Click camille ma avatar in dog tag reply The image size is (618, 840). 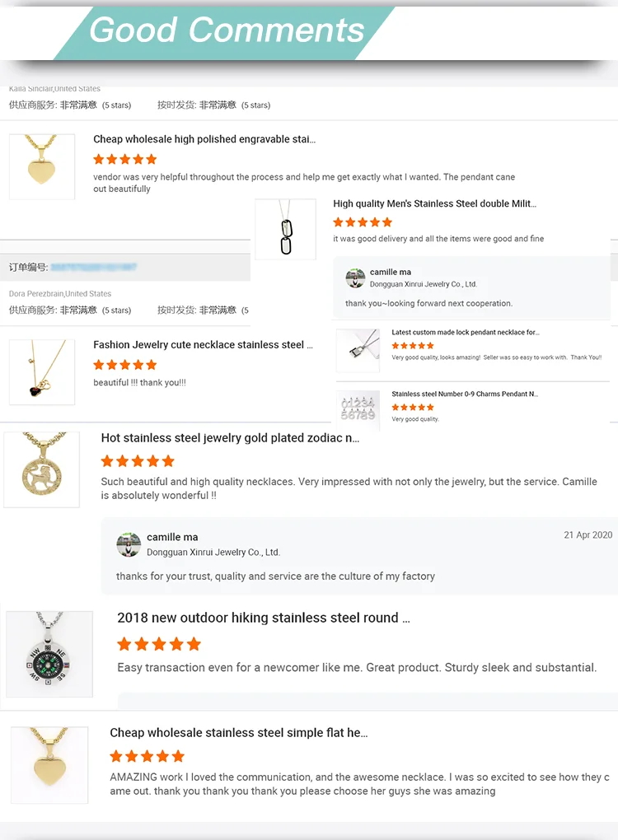(355, 278)
